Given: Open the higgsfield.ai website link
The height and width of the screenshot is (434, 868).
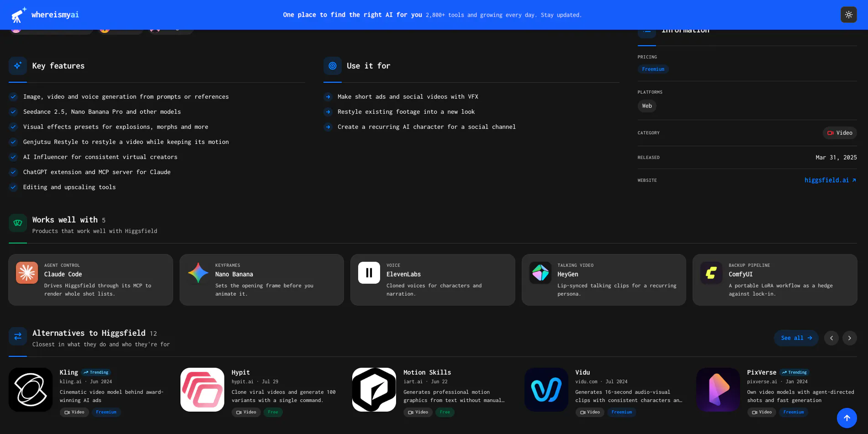Looking at the screenshot, I should click(x=831, y=180).
